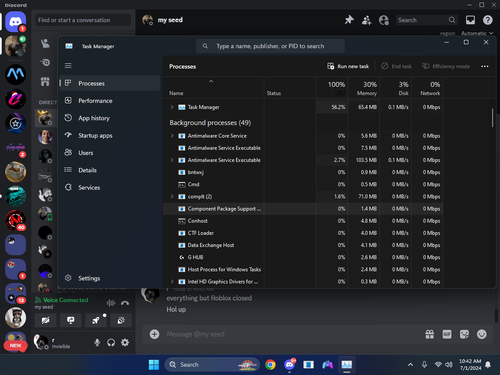500x375 pixels.
Task: Select G HUB process row
Action: pos(303,257)
